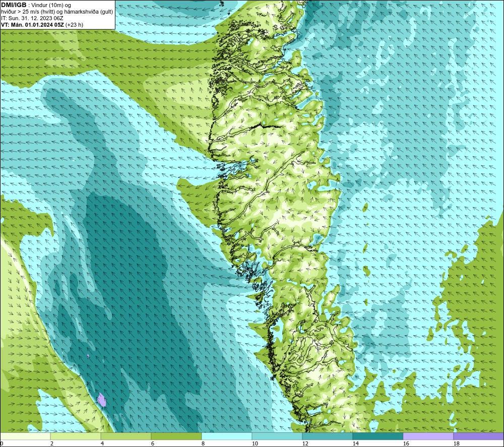
Task: Click the teal 12–14 m/s legend swatch
Action: (x=327, y=436)
